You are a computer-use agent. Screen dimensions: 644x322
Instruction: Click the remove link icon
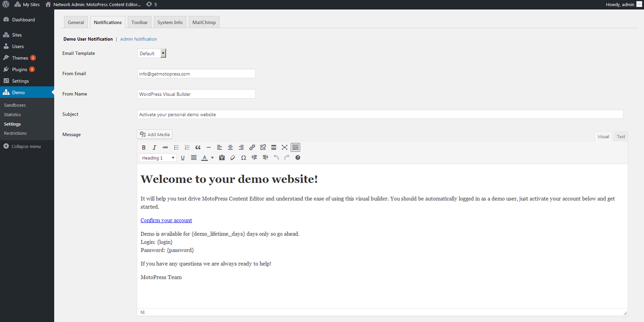(263, 147)
